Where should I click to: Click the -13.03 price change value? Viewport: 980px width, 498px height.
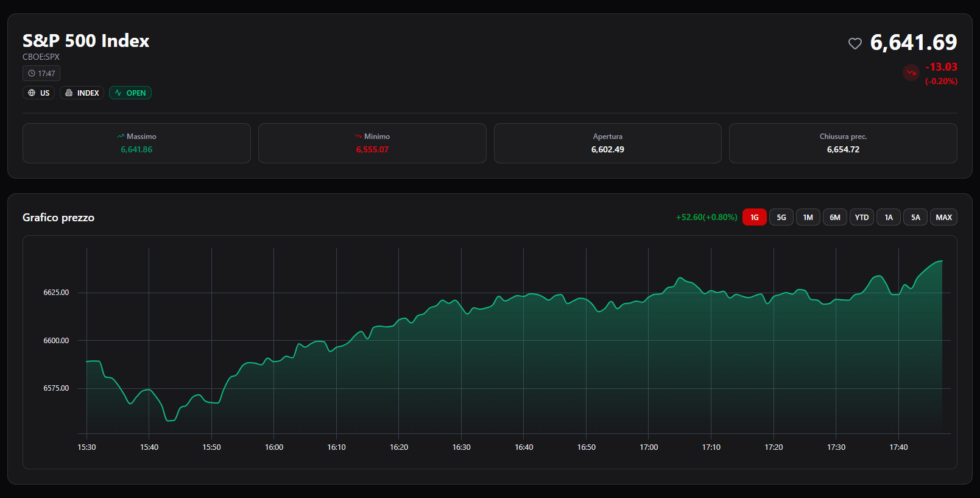(941, 67)
